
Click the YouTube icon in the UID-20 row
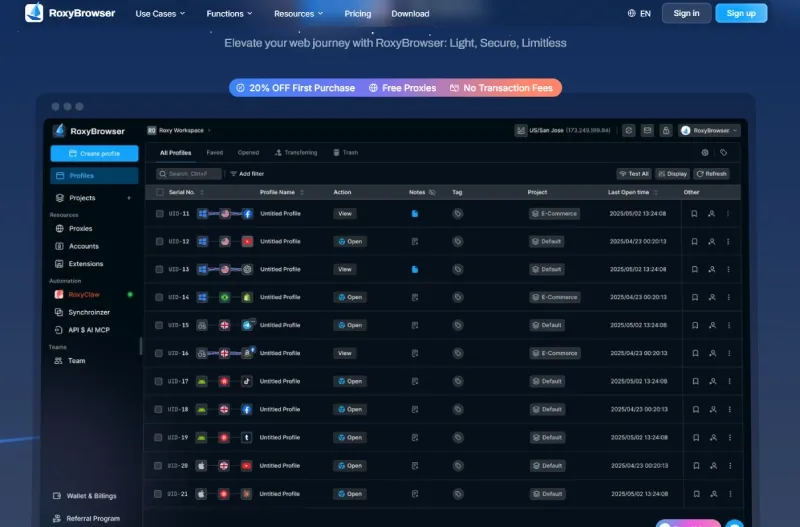(x=246, y=466)
